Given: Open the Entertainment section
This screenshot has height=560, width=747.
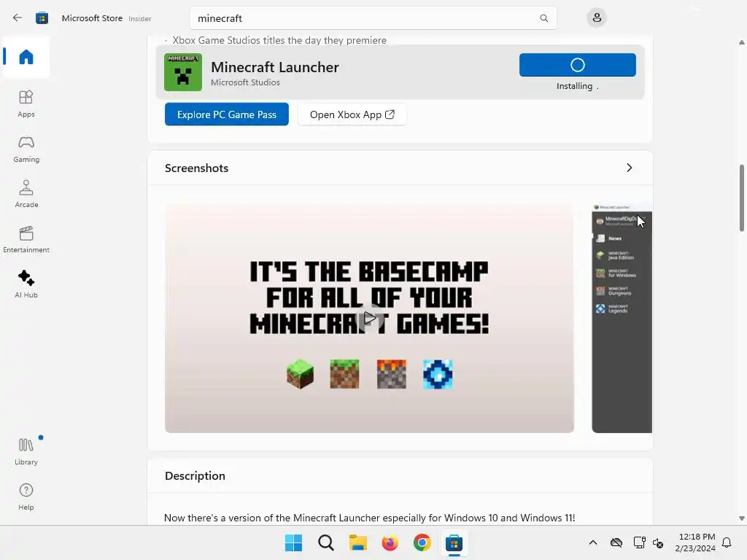Looking at the screenshot, I should coord(26,239).
